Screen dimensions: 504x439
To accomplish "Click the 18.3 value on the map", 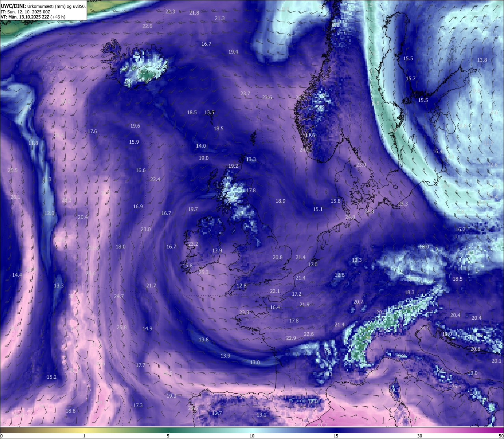I will (409, 293).
